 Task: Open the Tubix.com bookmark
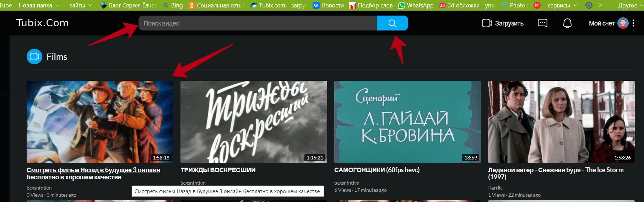(278, 5)
